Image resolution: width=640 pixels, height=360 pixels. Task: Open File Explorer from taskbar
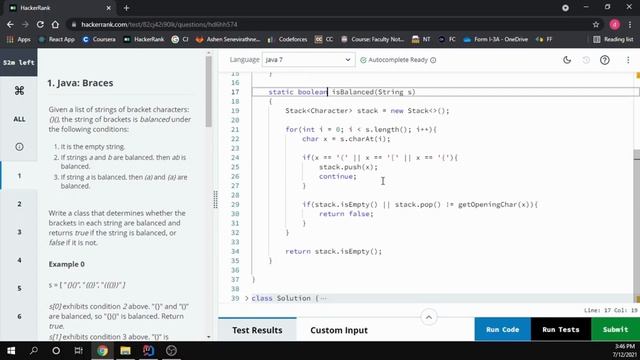click(x=125, y=351)
